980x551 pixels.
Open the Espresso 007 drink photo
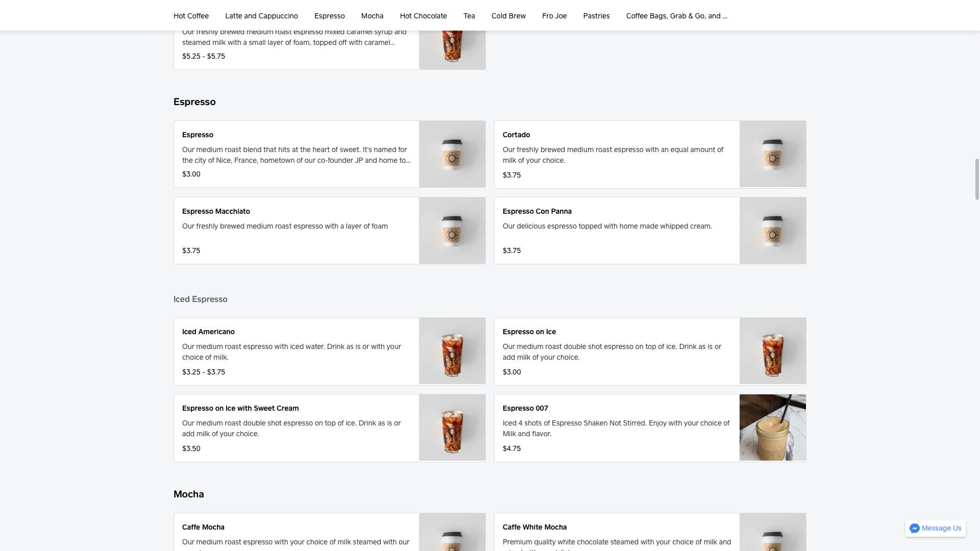pos(772,428)
